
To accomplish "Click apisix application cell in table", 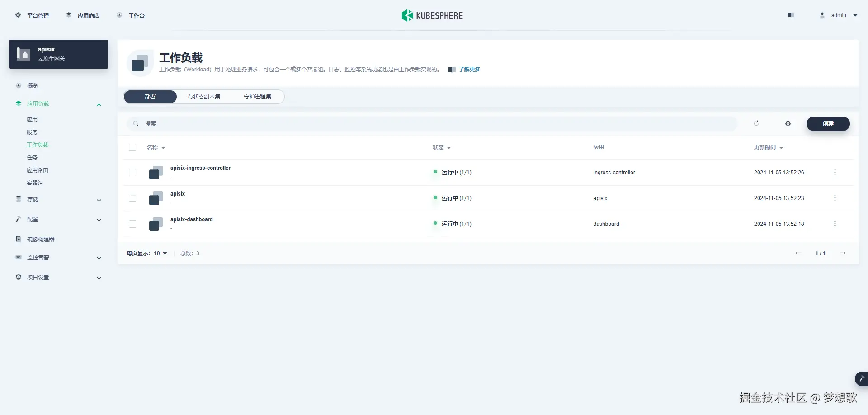I will [600, 198].
